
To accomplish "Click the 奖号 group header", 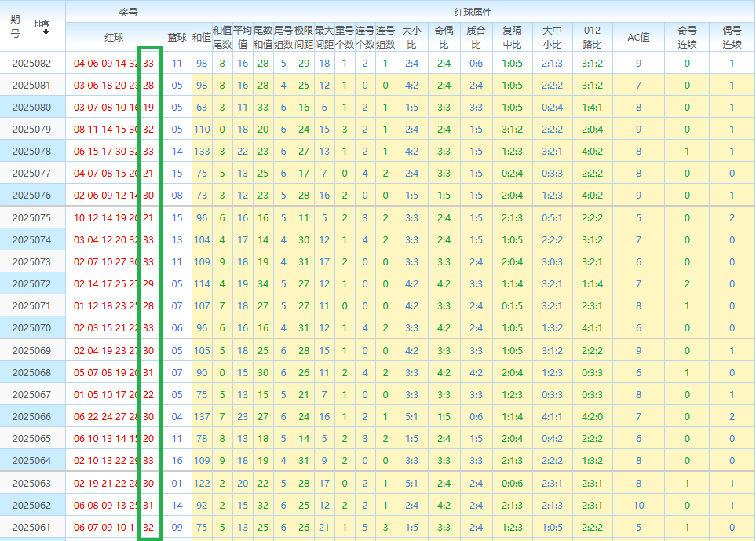I will pyautogui.click(x=128, y=12).
